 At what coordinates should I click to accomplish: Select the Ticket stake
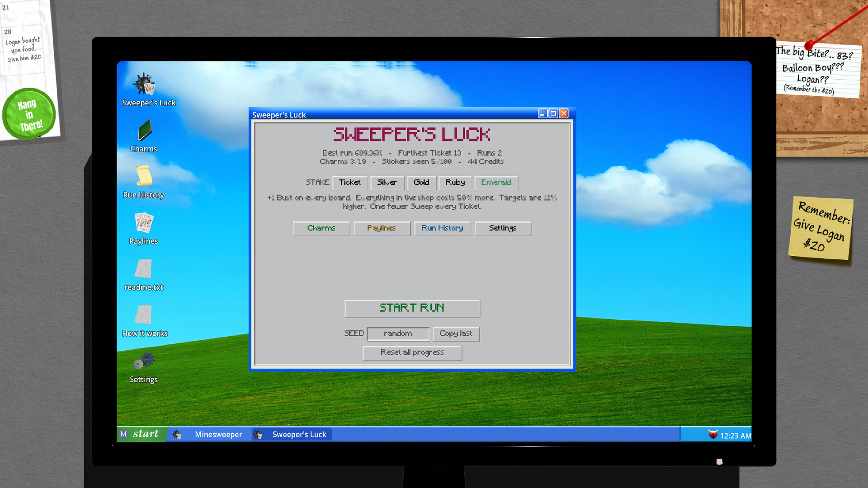coord(350,183)
